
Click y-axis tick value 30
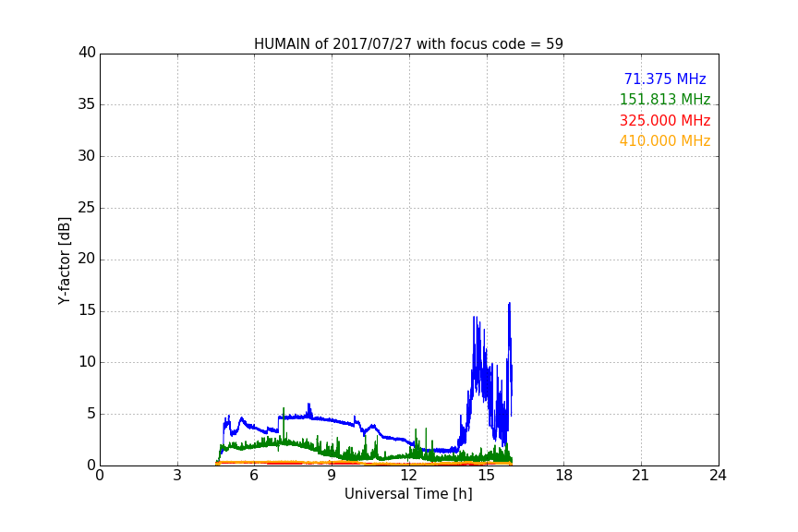click(x=87, y=156)
